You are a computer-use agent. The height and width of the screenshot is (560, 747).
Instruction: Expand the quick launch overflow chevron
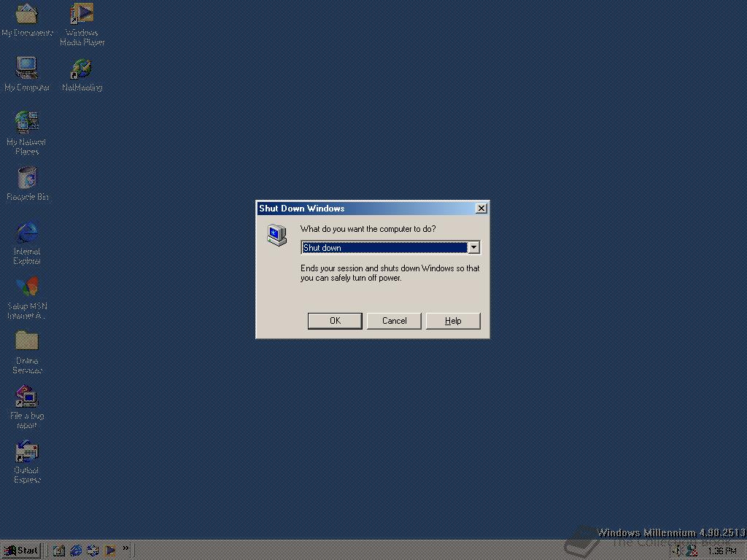(125, 548)
